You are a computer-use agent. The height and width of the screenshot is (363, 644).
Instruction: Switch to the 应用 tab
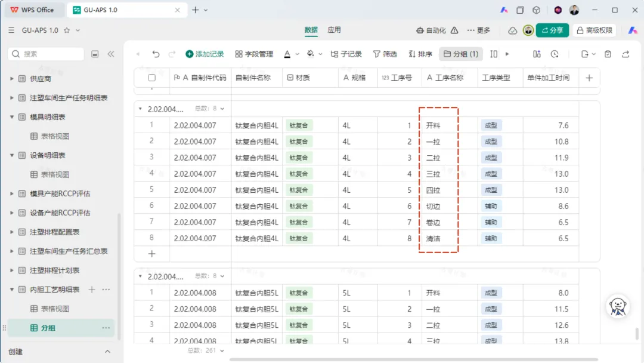(334, 30)
